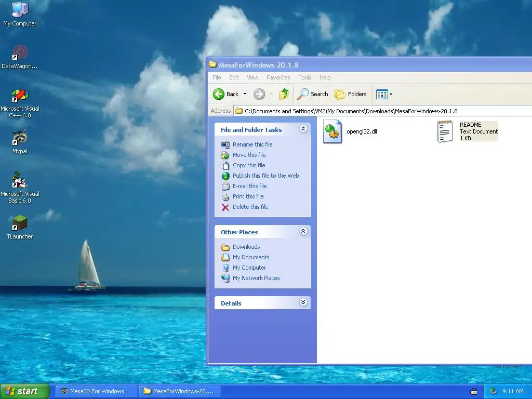532x399 pixels.
Task: Click Rename this file link
Action: pyautogui.click(x=252, y=144)
